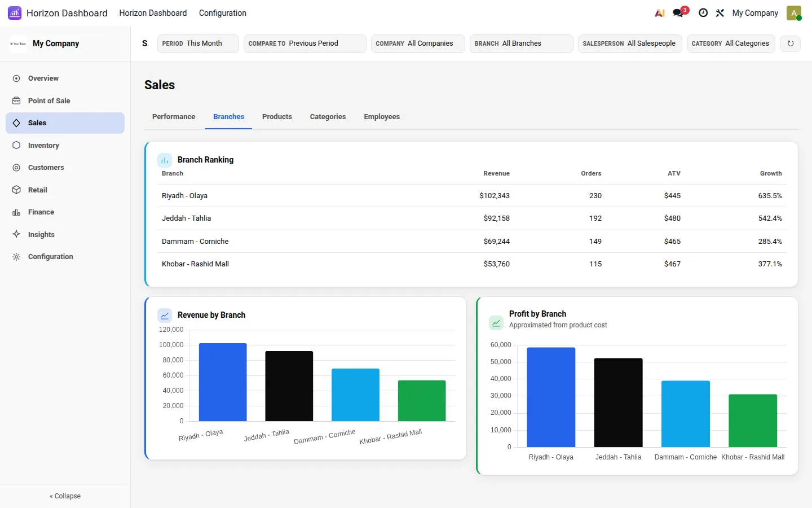This screenshot has height=508, width=812.
Task: Click the My Company switcher in top bar
Action: [x=755, y=13]
